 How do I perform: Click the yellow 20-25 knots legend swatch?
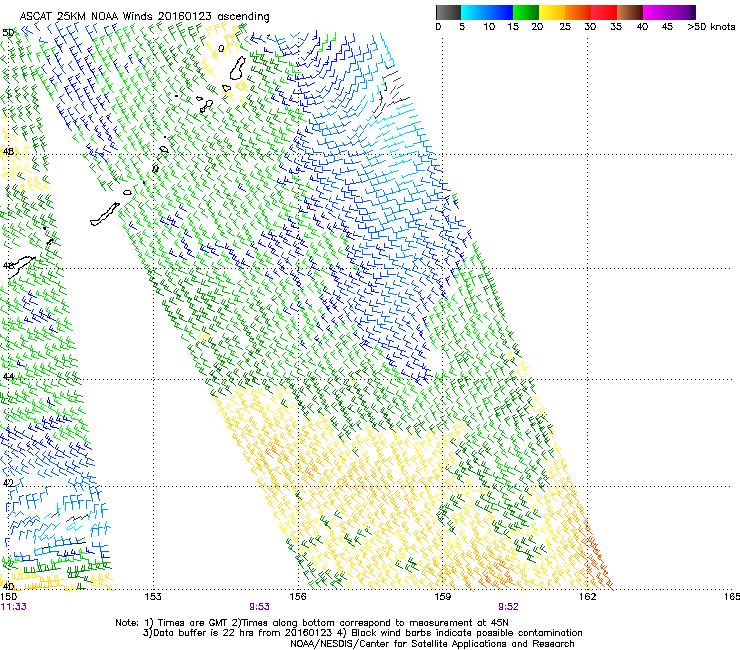pos(552,12)
